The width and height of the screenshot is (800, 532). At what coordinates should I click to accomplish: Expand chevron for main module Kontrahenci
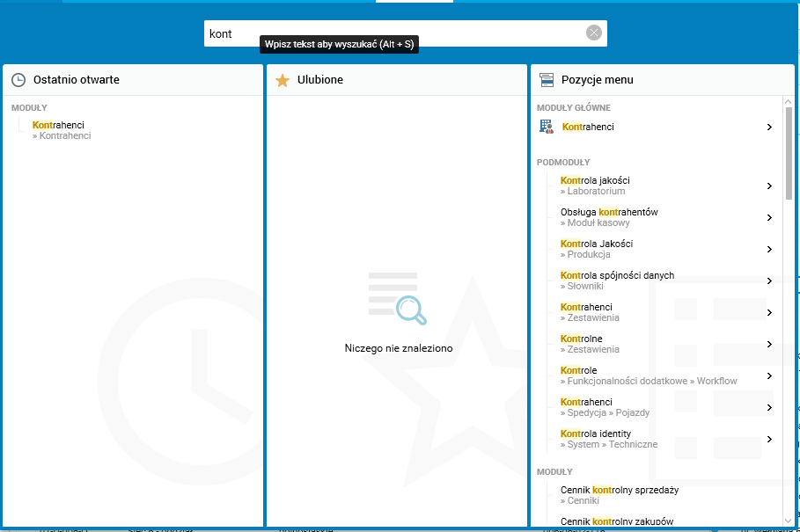coord(769,127)
